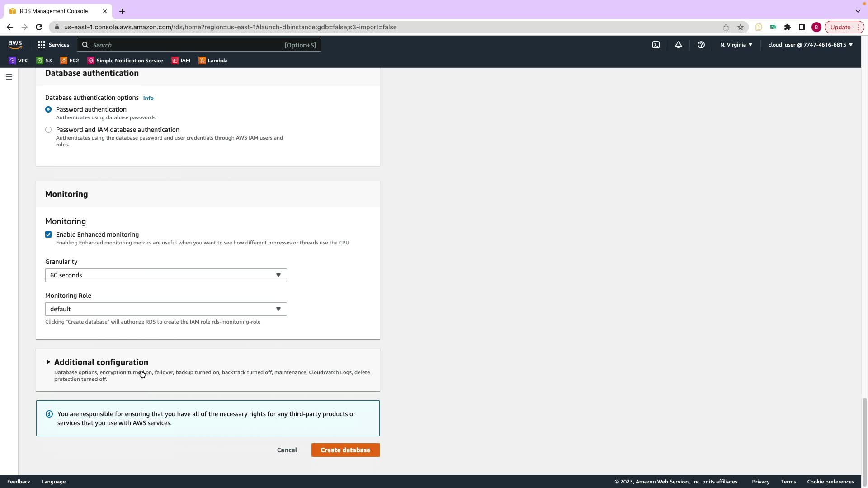Select Password and IAM database authentication
The width and height of the screenshot is (868, 488).
[x=48, y=130]
